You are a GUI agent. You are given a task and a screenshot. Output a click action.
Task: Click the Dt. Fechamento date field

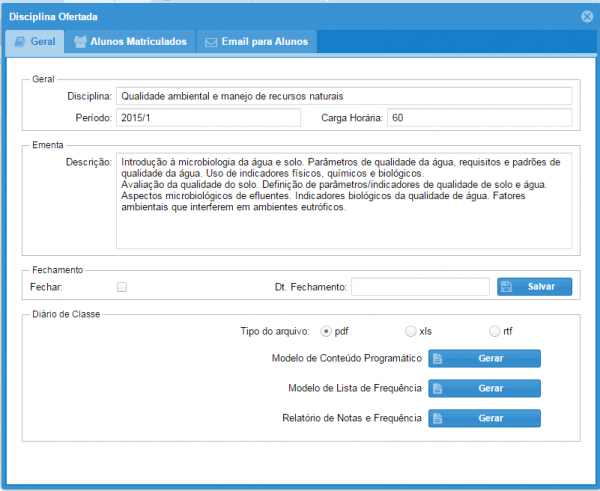(420, 287)
